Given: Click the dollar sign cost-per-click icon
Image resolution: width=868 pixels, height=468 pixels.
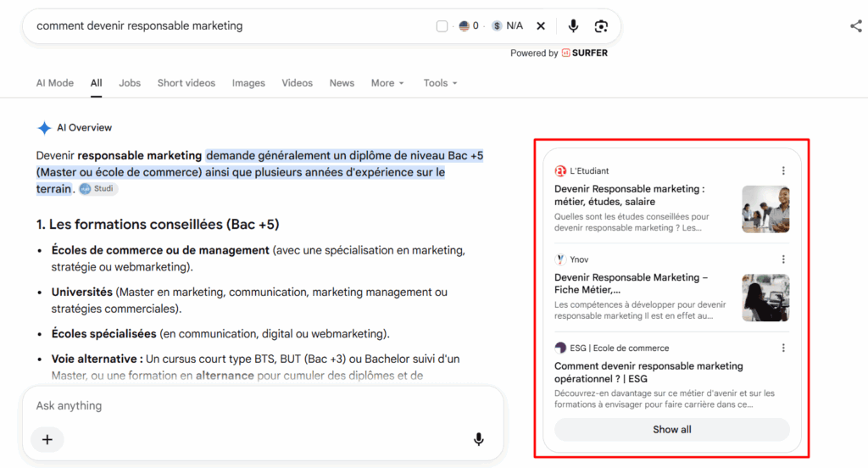Looking at the screenshot, I should [x=497, y=26].
